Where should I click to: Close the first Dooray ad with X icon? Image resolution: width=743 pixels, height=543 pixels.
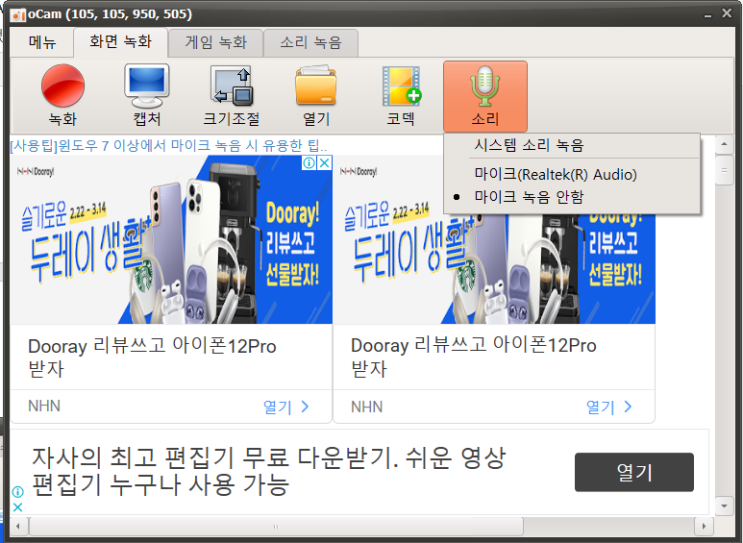325,163
